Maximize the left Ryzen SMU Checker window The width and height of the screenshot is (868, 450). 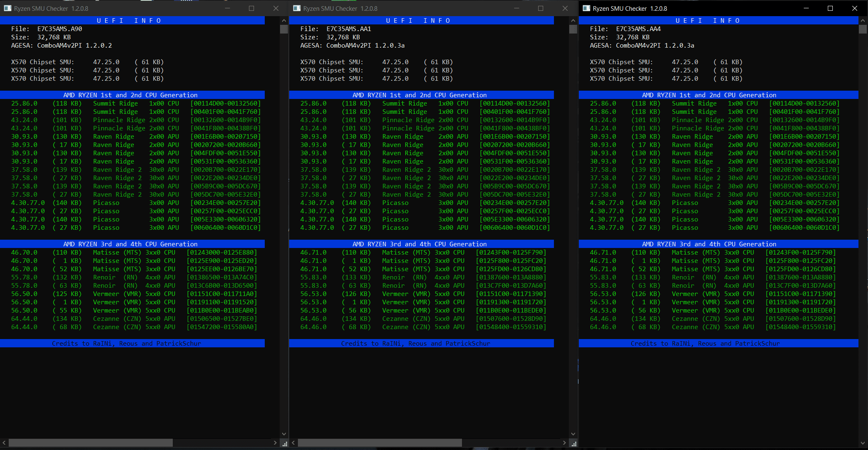(251, 8)
